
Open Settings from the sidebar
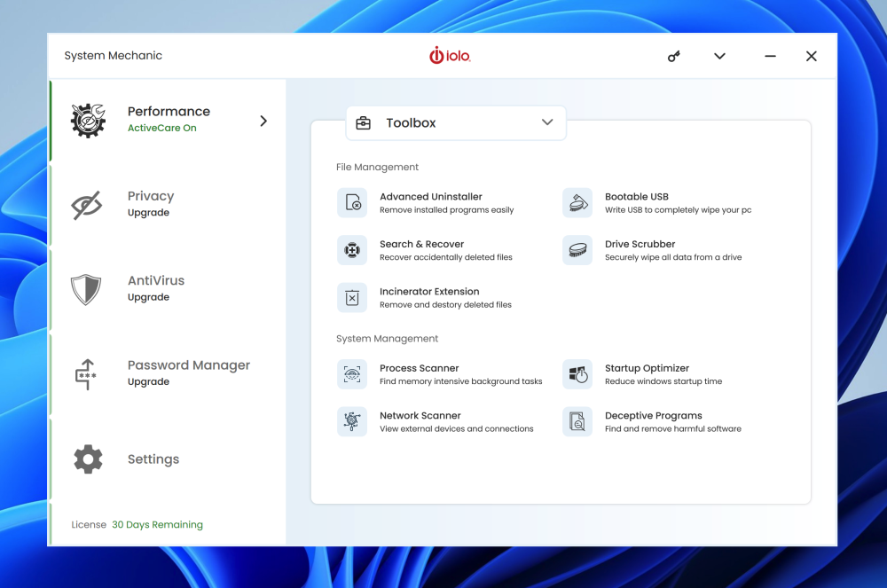coord(153,459)
